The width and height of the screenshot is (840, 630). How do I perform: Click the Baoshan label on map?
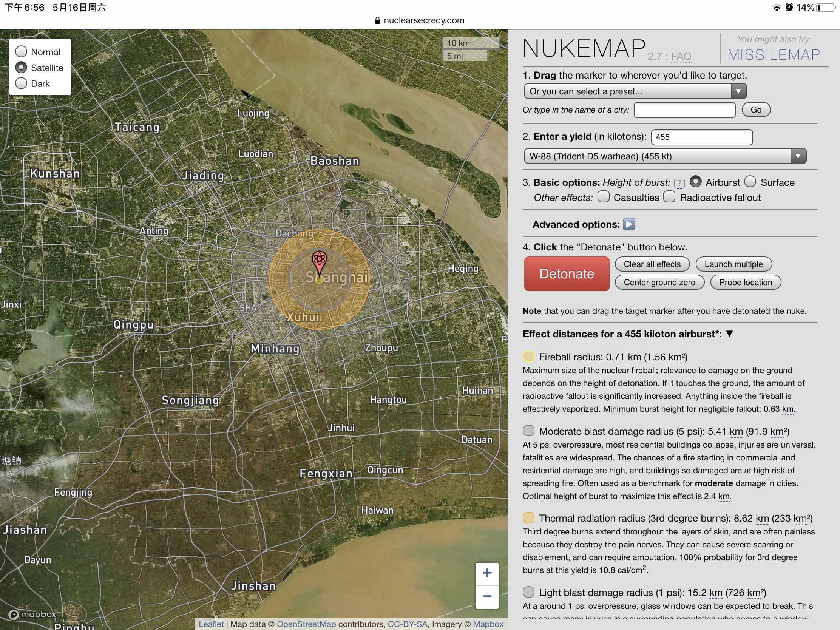(335, 161)
